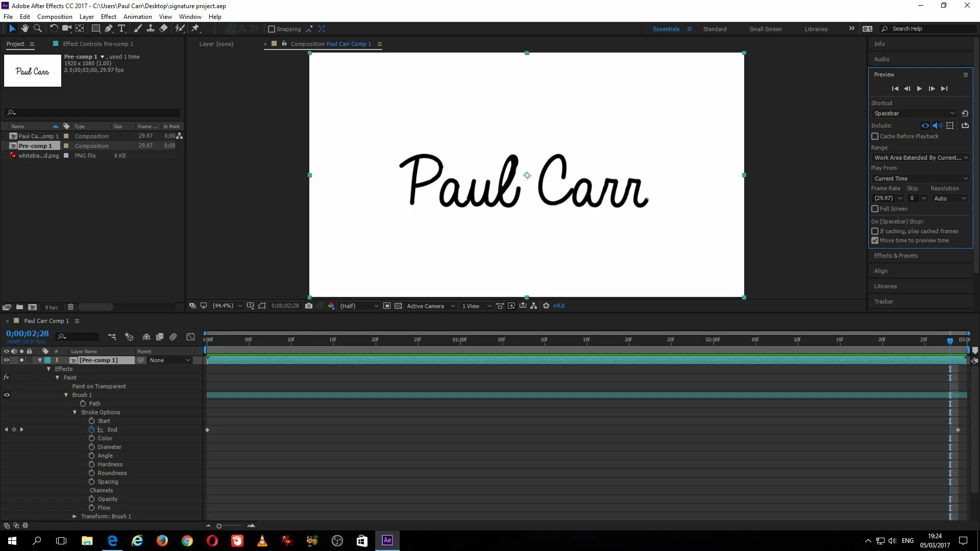
Task: Open the Half resolution dropdown
Action: point(359,306)
